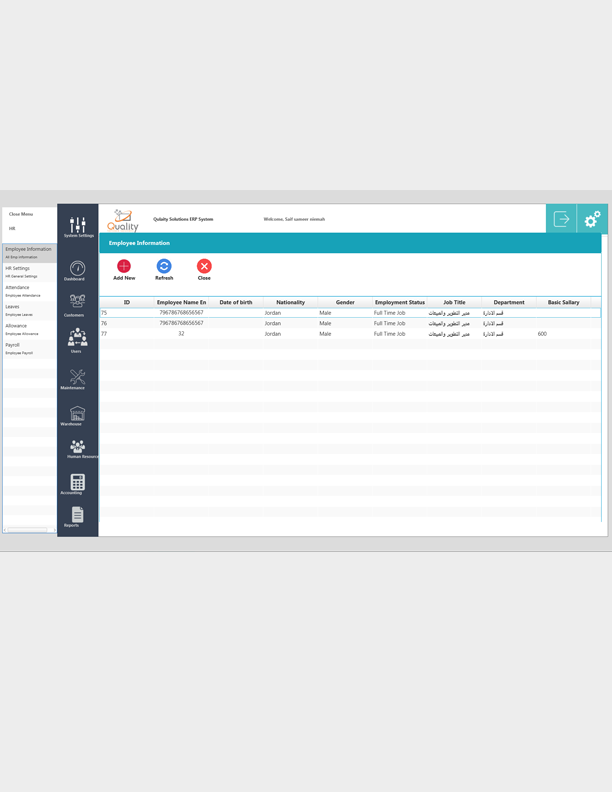Sort by Employee Name En column header
Viewport: 612px width, 792px height.
pos(181,302)
